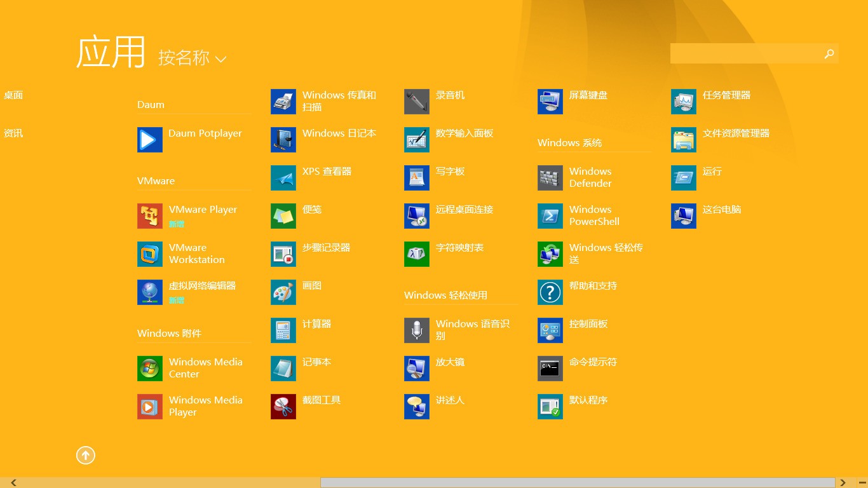Open 帮助和支持 question mark icon
Image resolution: width=868 pixels, height=488 pixels.
tap(550, 292)
